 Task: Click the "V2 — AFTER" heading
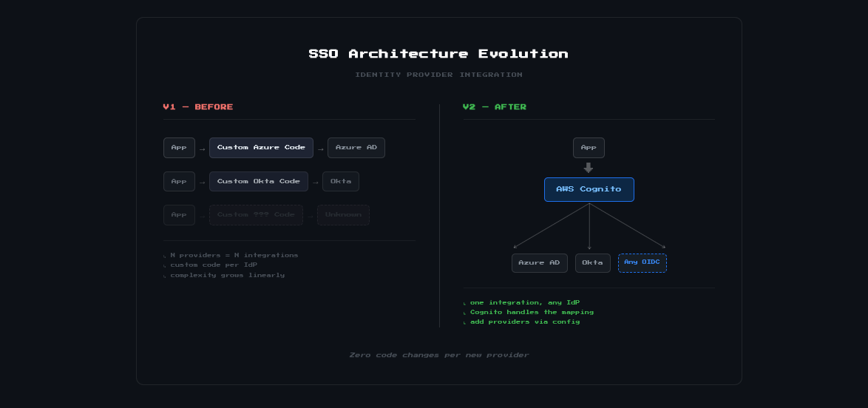click(495, 107)
